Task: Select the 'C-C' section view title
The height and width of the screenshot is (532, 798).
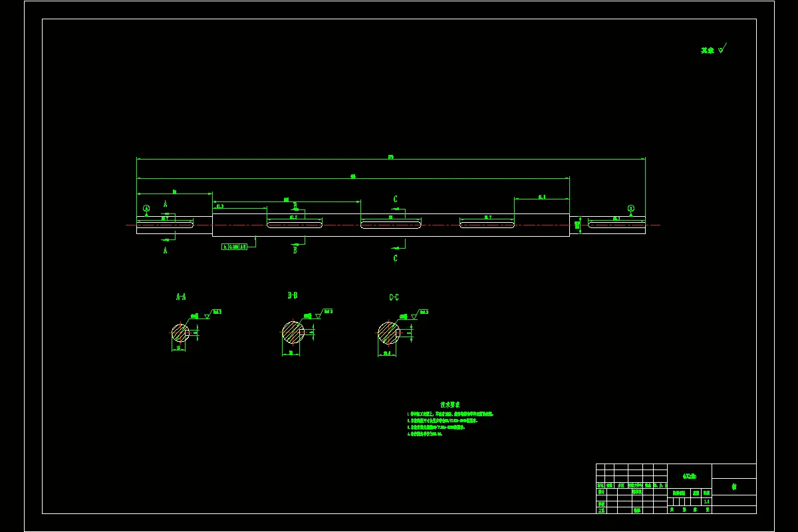Action: click(394, 297)
